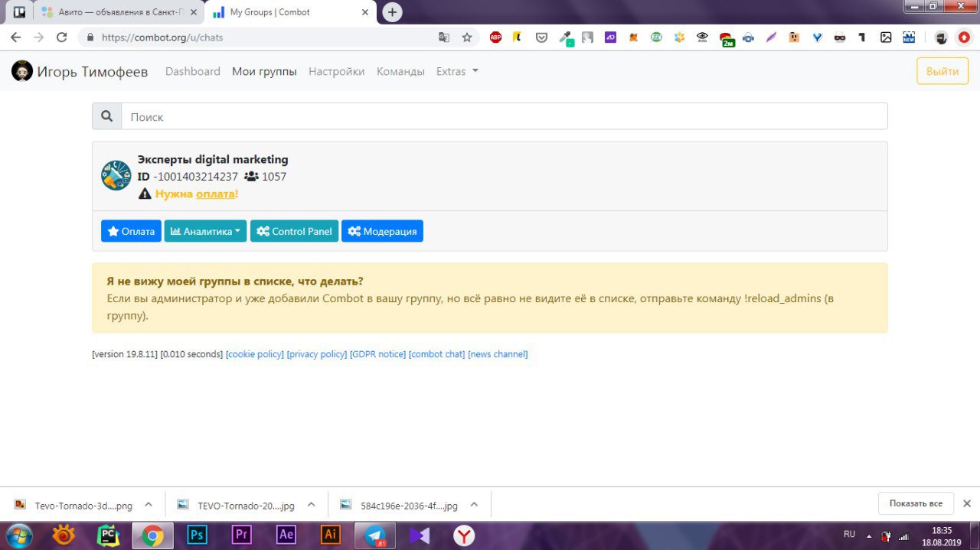
Task: Launch Premiere Pro from the taskbar
Action: 241,535
